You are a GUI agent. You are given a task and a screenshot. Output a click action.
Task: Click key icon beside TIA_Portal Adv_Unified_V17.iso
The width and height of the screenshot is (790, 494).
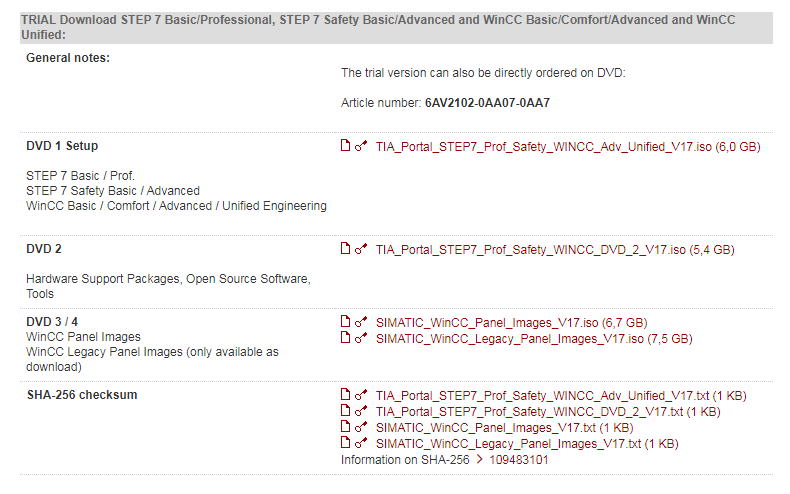coord(361,146)
